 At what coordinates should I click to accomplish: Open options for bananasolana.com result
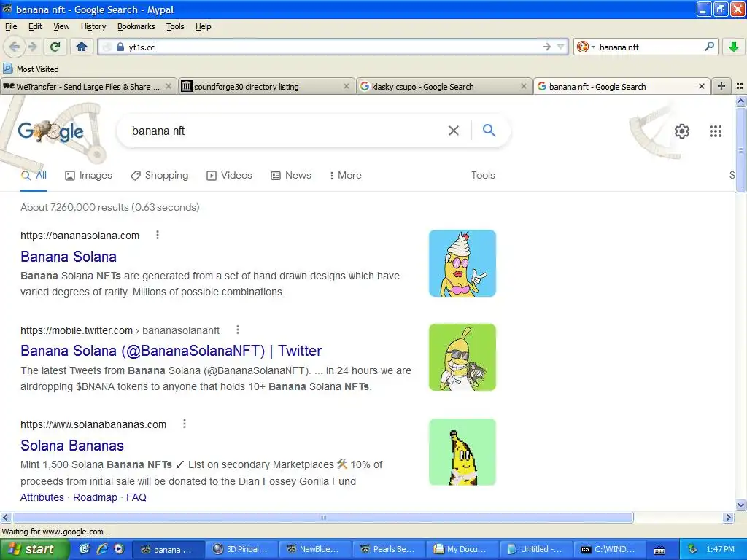(158, 235)
